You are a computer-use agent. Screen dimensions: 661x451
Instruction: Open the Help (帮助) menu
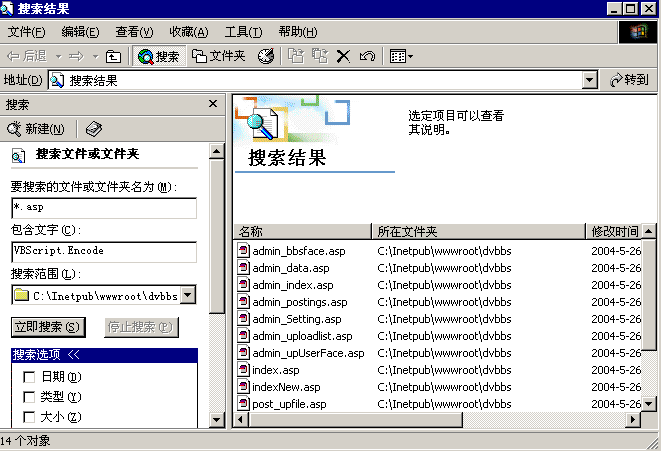tap(298, 32)
